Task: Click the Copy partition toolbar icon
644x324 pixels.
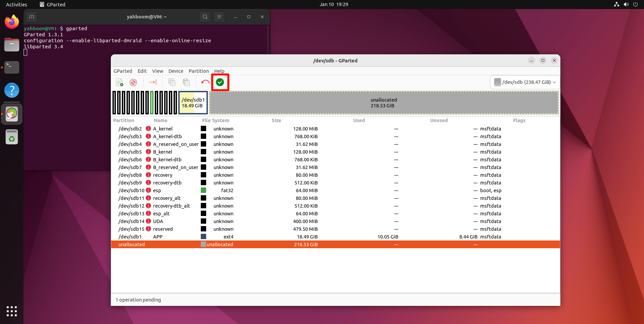Action: pos(172,82)
